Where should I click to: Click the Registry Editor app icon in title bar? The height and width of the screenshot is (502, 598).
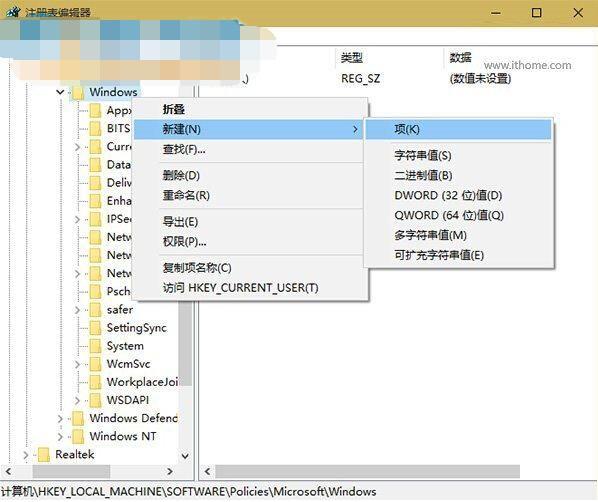12,12
